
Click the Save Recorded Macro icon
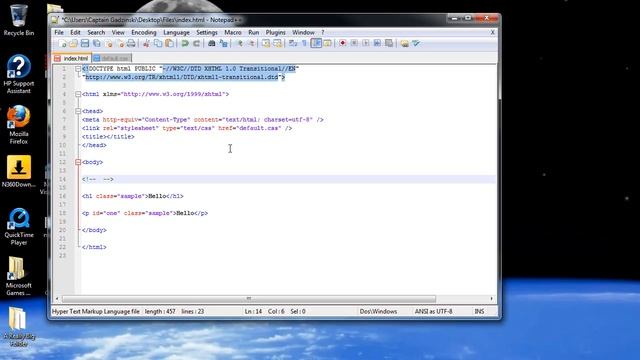tap(389, 43)
